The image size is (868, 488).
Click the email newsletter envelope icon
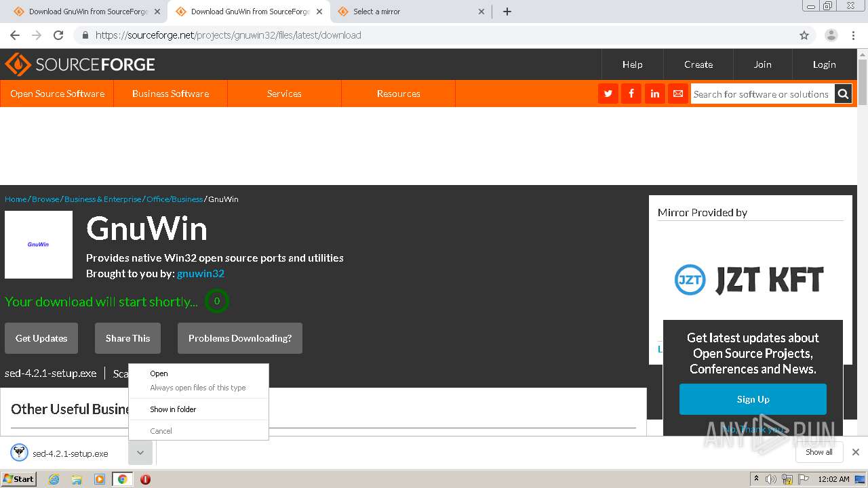678,94
